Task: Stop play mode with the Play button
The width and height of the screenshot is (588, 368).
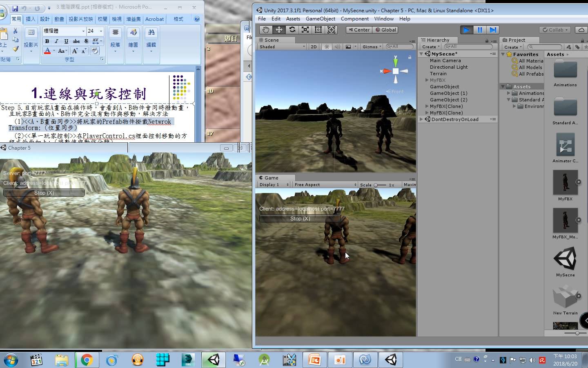Action: tap(466, 30)
